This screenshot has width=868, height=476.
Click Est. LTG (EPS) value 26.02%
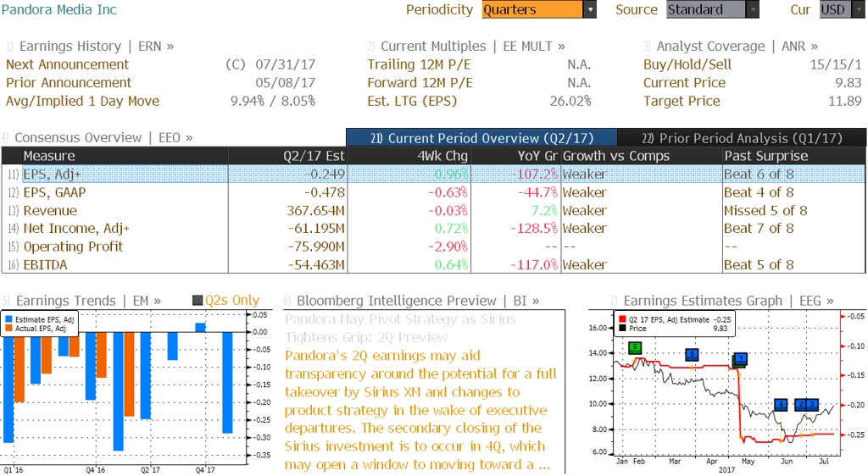(x=570, y=101)
